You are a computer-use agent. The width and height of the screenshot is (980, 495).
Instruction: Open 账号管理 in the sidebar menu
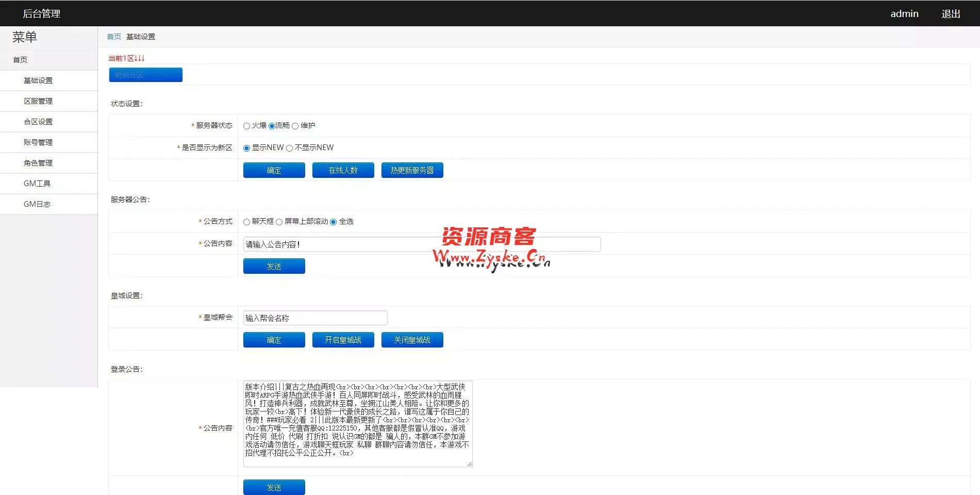pos(48,142)
